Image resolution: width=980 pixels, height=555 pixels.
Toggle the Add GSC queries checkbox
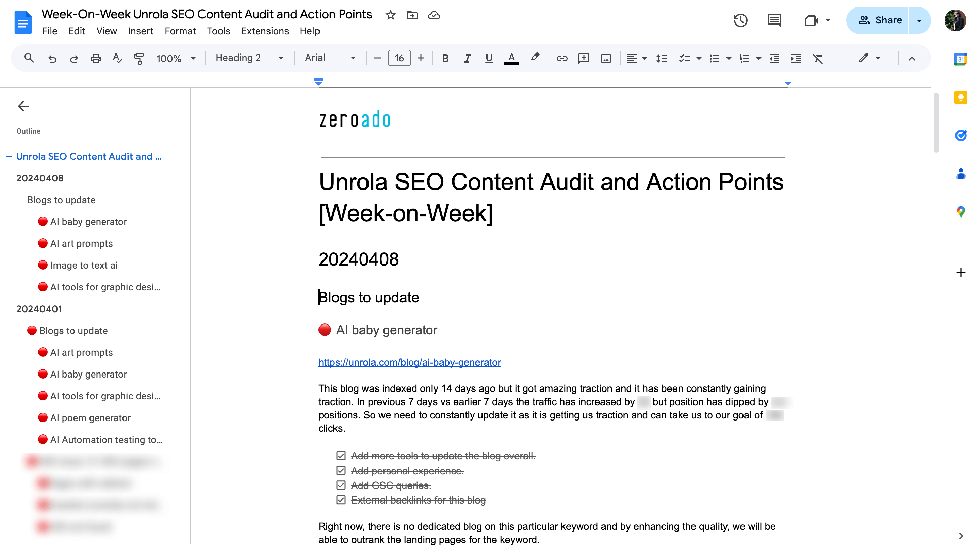(x=342, y=485)
